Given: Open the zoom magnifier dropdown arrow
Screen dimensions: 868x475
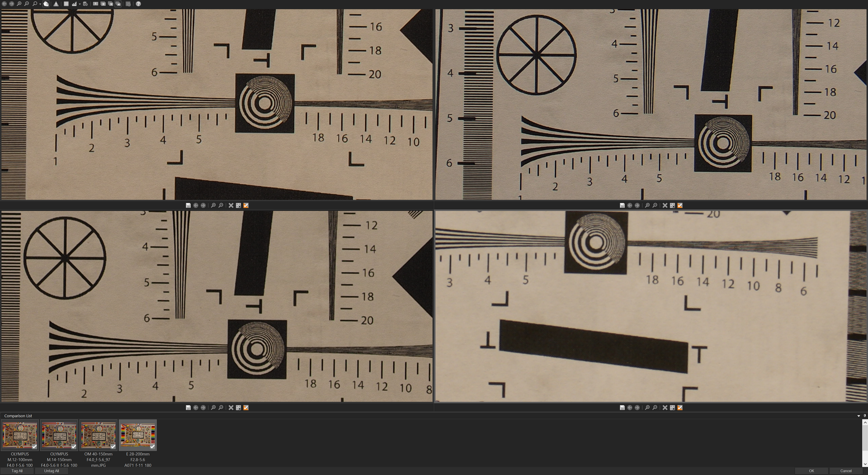Looking at the screenshot, I should pyautogui.click(x=40, y=4).
